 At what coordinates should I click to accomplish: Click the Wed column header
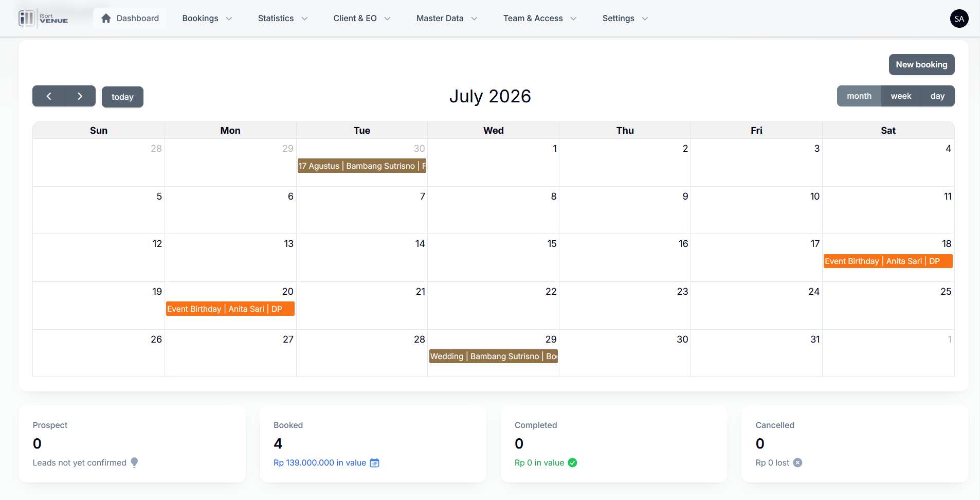[x=494, y=131]
